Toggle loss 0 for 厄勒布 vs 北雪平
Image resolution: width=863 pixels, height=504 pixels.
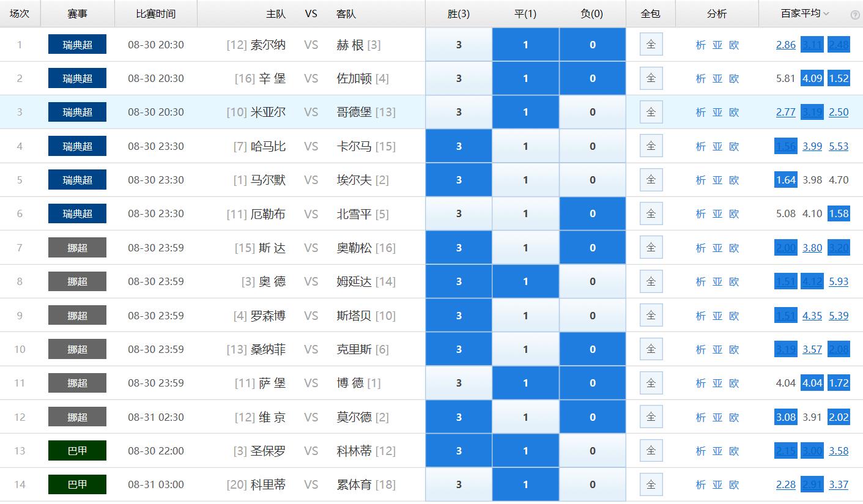(x=592, y=213)
